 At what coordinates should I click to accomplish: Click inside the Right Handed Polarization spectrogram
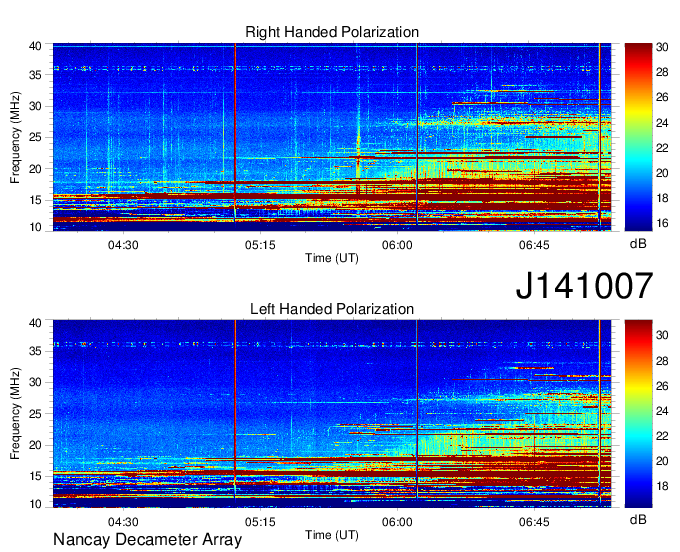[332, 137]
